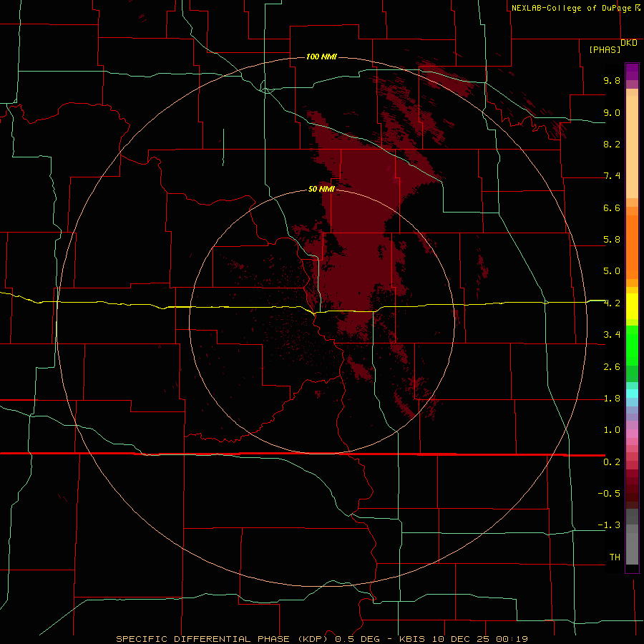Click the 1.0 value on the scale
This screenshot has width=644, height=644.
point(612,430)
